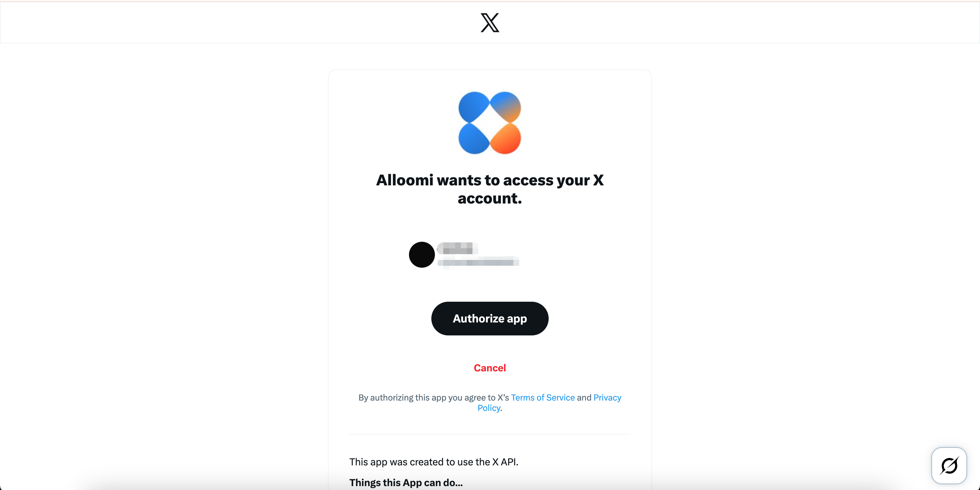Click the "X API" text in description
Image resolution: width=980 pixels, height=490 pixels.
tap(505, 462)
